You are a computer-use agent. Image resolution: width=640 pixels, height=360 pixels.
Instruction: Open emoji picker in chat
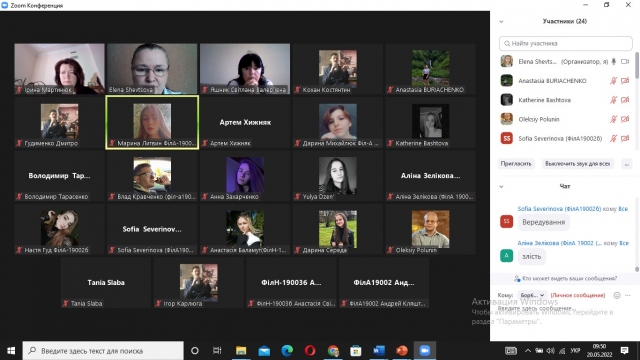pyautogui.click(x=617, y=295)
